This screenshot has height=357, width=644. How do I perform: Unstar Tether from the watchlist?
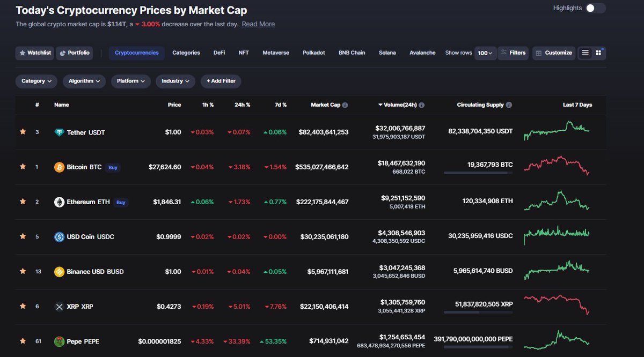click(x=23, y=132)
